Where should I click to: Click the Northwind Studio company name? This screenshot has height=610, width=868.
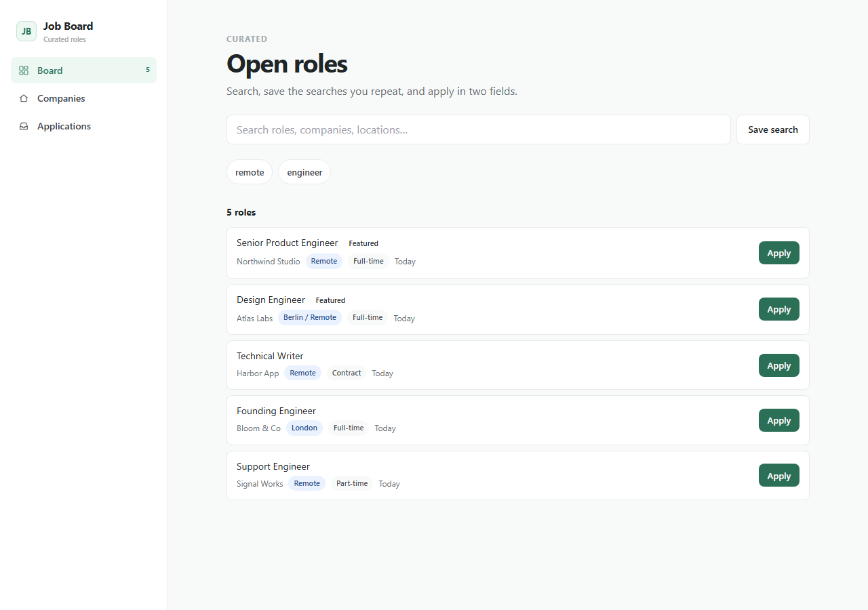[x=268, y=262]
